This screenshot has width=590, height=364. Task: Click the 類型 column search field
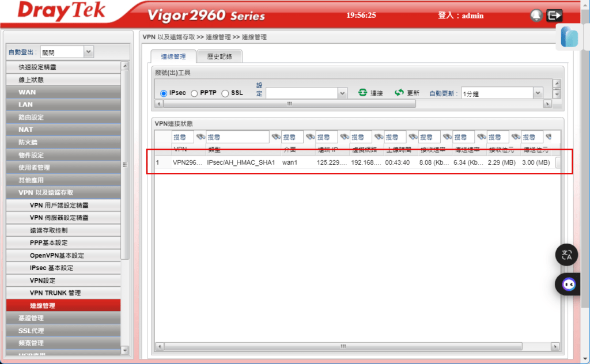tap(237, 137)
